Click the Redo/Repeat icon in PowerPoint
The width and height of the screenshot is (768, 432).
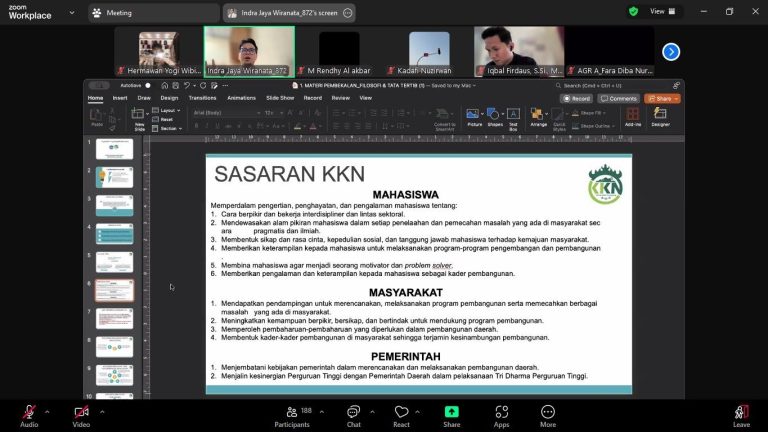point(203,86)
